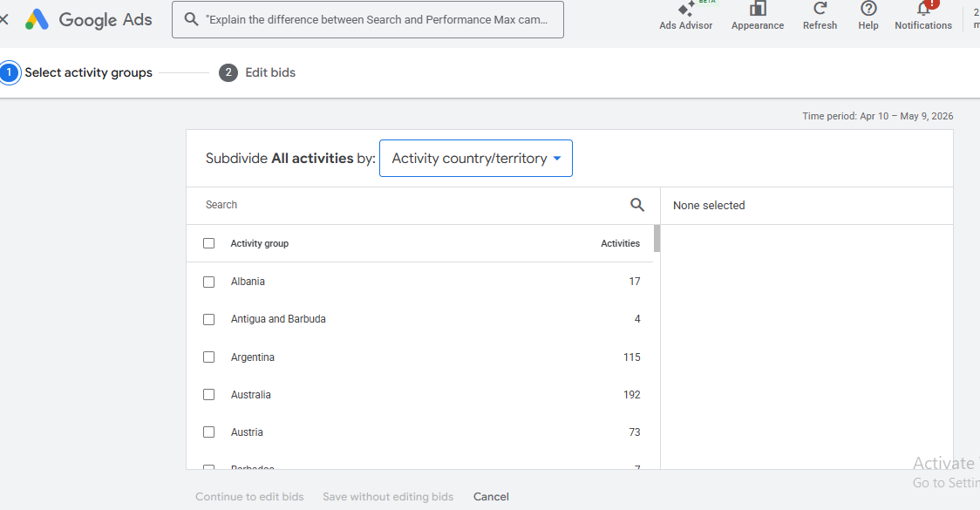Click Australia's activity count 192
This screenshot has height=510, width=980.
click(x=632, y=394)
